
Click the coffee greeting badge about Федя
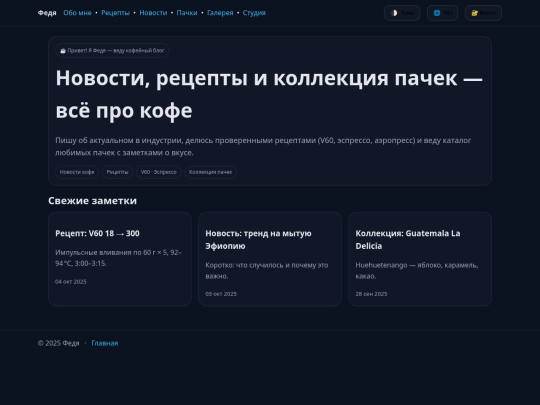[112, 51]
